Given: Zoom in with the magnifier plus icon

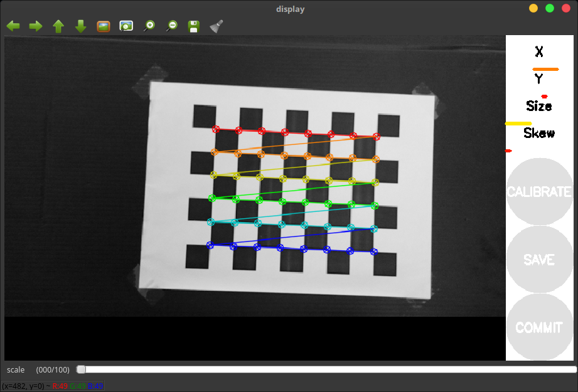Looking at the screenshot, I should [x=149, y=26].
